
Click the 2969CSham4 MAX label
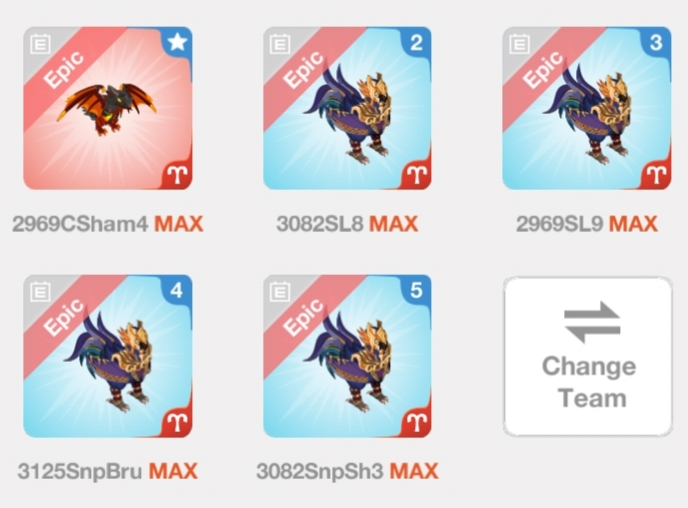click(x=108, y=224)
